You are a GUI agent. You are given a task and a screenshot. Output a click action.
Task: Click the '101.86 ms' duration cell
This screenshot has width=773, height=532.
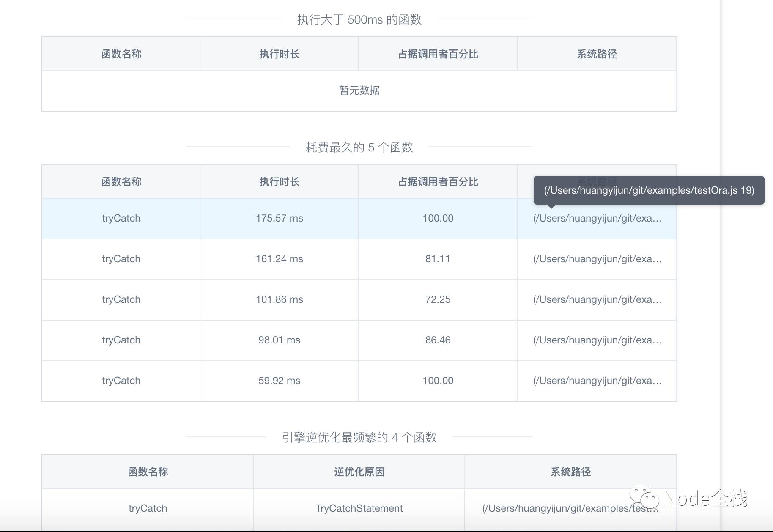pyautogui.click(x=280, y=299)
